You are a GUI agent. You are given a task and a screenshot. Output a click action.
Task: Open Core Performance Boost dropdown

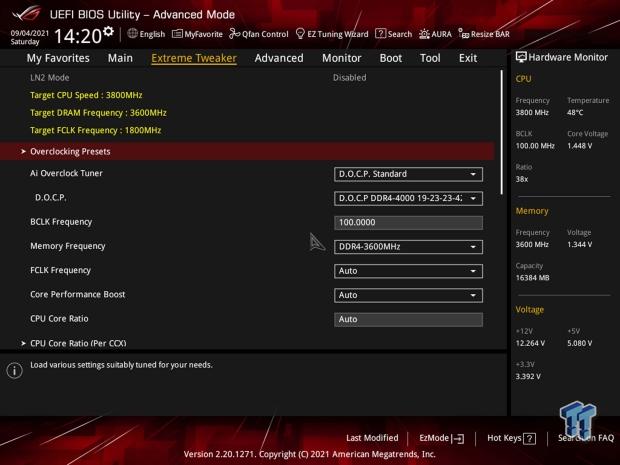pos(408,295)
